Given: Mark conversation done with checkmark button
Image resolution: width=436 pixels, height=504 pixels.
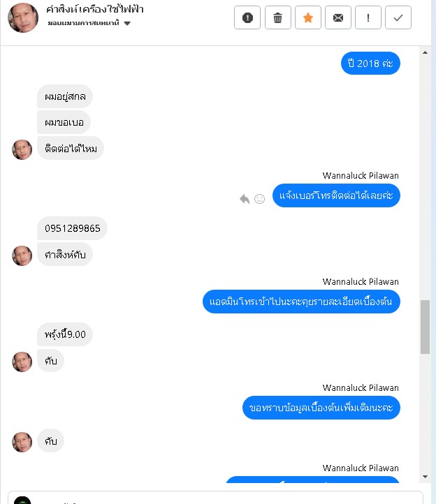Looking at the screenshot, I should coord(398,17).
